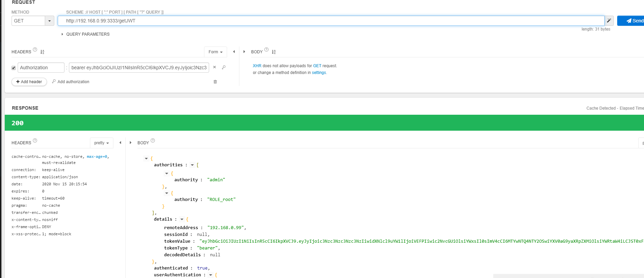Click the response HEADERS help icon
This screenshot has width=644, height=278.
point(35,141)
